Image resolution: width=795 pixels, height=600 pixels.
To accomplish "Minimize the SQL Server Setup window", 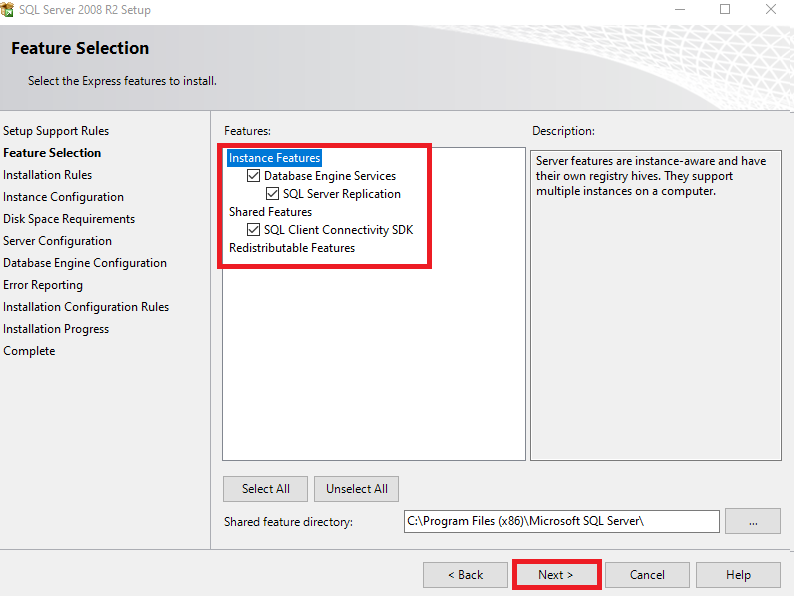I will pyautogui.click(x=680, y=9).
